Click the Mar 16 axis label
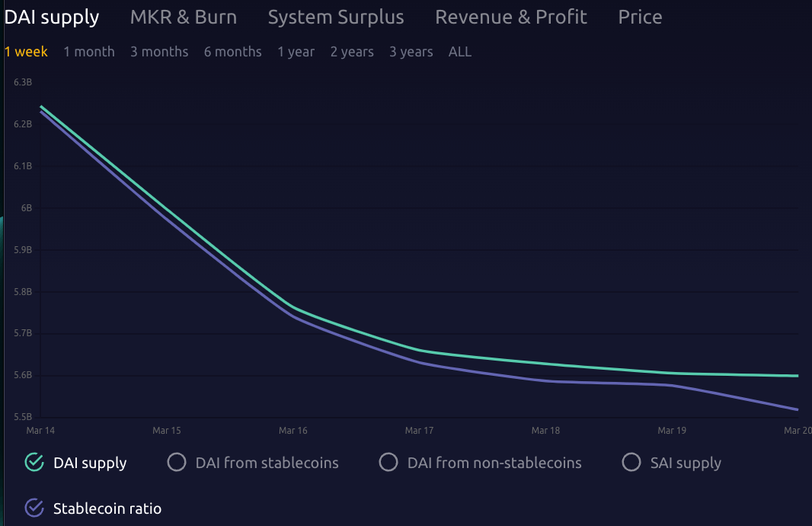Screen dimensions: 812x526 (x=293, y=431)
